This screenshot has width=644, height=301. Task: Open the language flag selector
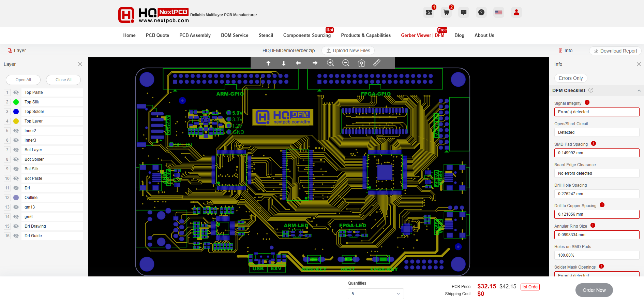pyautogui.click(x=498, y=13)
